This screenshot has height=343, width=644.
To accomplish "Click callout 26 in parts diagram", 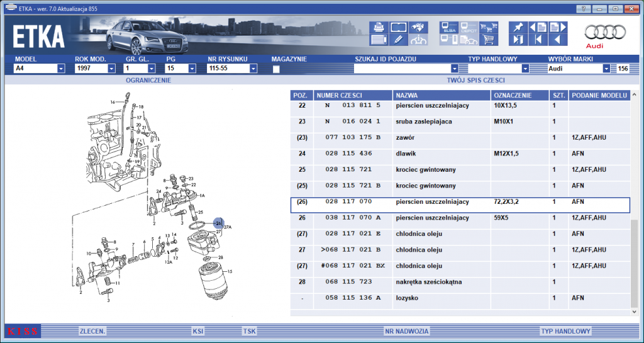I will pos(218,223).
